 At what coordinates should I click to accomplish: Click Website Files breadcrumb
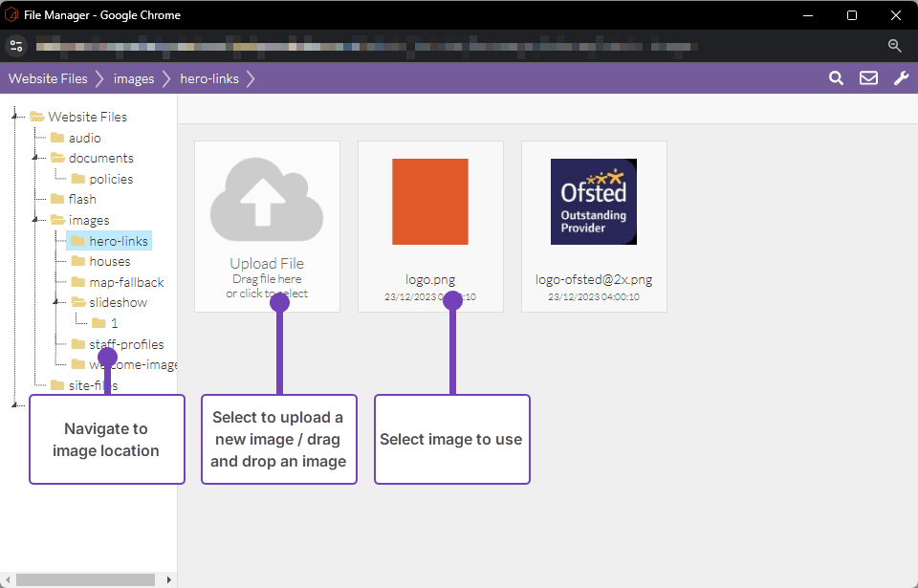pyautogui.click(x=48, y=78)
